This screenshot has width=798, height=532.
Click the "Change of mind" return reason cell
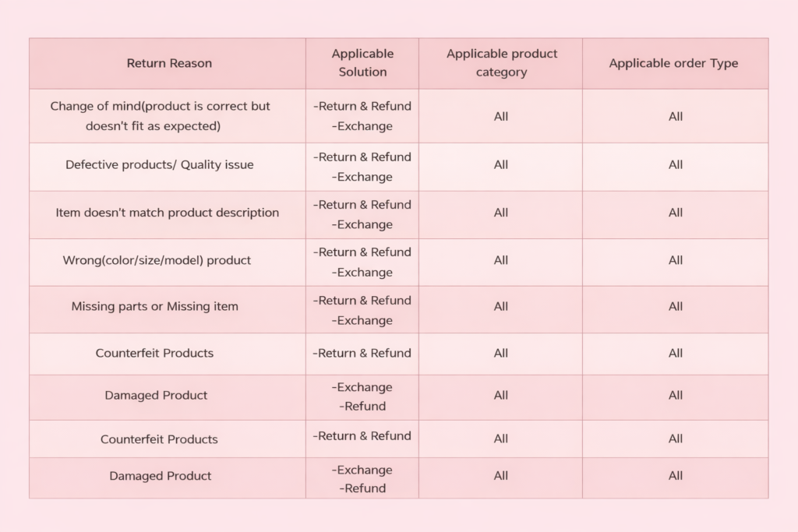(160, 116)
